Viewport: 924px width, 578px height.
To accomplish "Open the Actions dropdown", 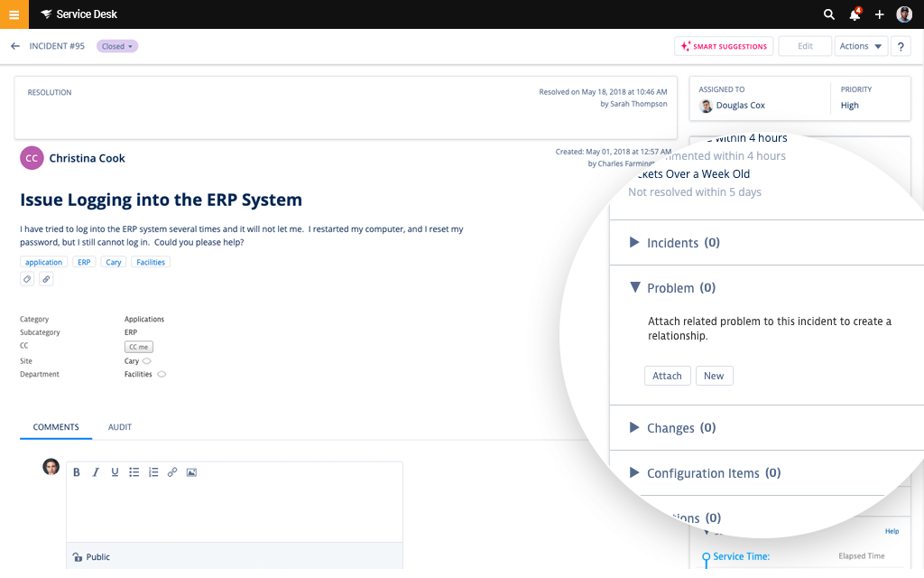I will pyautogui.click(x=860, y=46).
